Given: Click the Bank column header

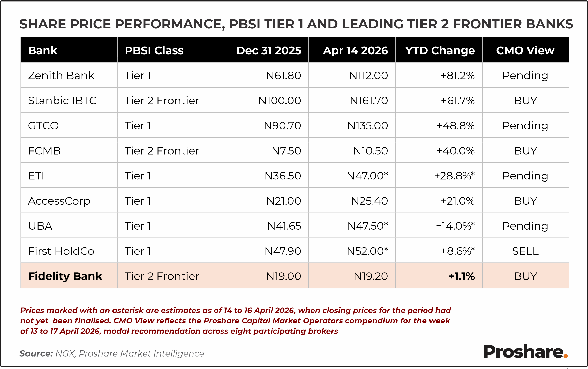Looking at the screenshot, I should 43,50.
